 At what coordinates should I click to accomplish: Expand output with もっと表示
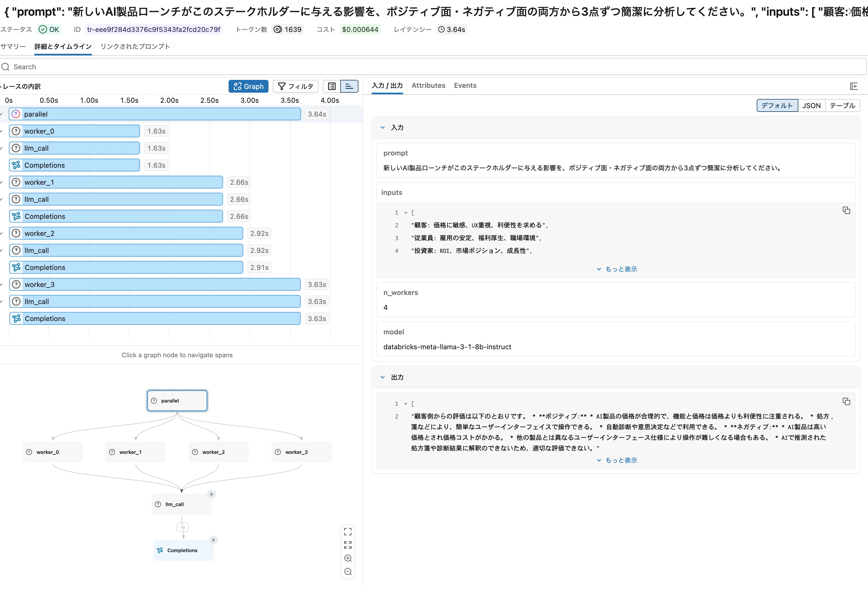[x=617, y=460]
